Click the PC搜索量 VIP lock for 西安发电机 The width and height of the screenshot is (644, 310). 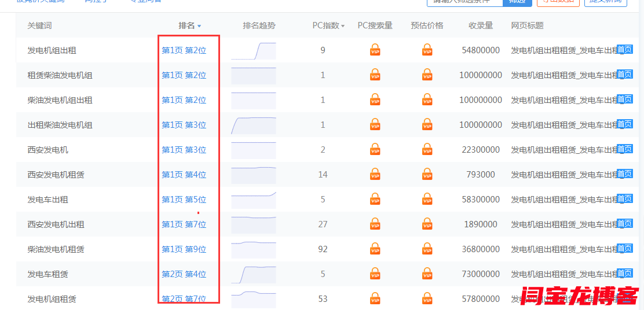[375, 150]
